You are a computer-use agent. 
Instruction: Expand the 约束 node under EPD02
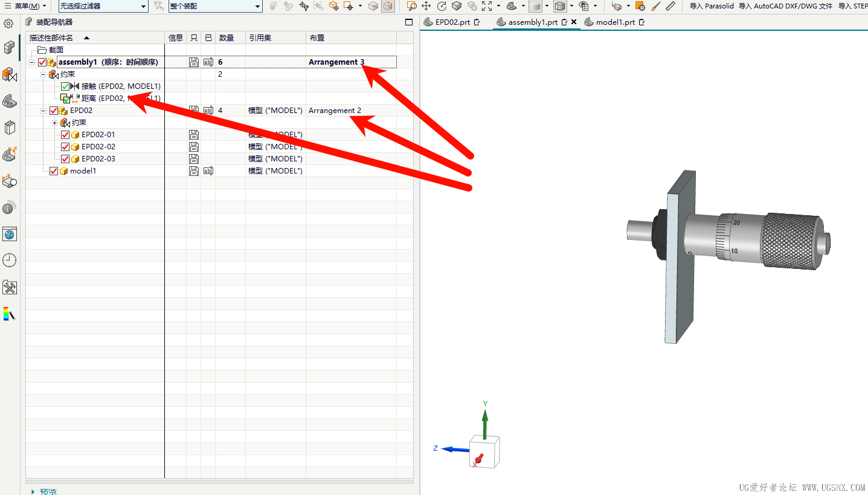click(x=54, y=123)
